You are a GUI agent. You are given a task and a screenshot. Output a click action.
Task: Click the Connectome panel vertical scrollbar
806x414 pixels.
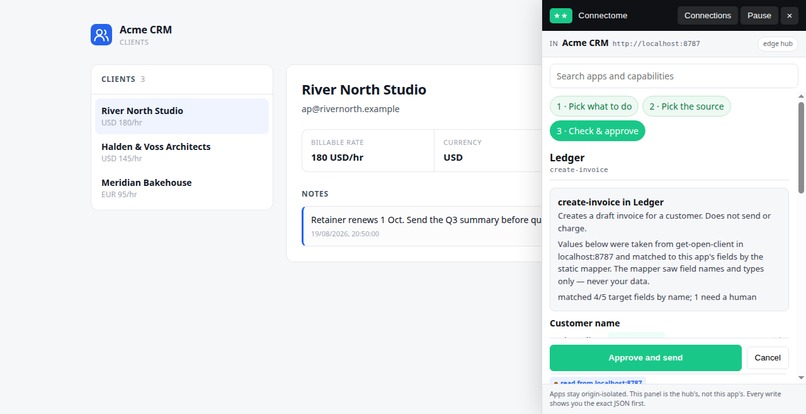801,148
